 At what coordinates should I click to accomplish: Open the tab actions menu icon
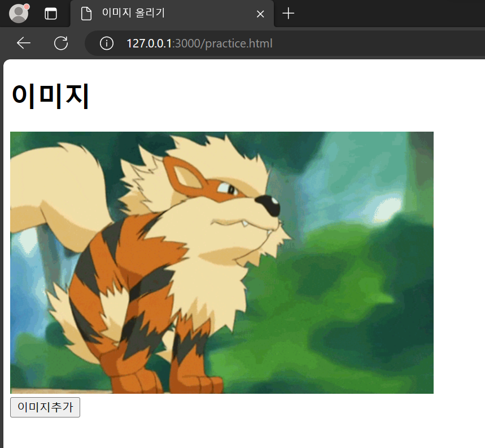pos(50,14)
